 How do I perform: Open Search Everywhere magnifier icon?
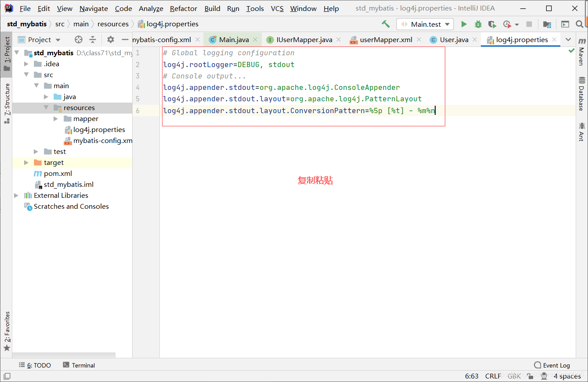pyautogui.click(x=580, y=24)
